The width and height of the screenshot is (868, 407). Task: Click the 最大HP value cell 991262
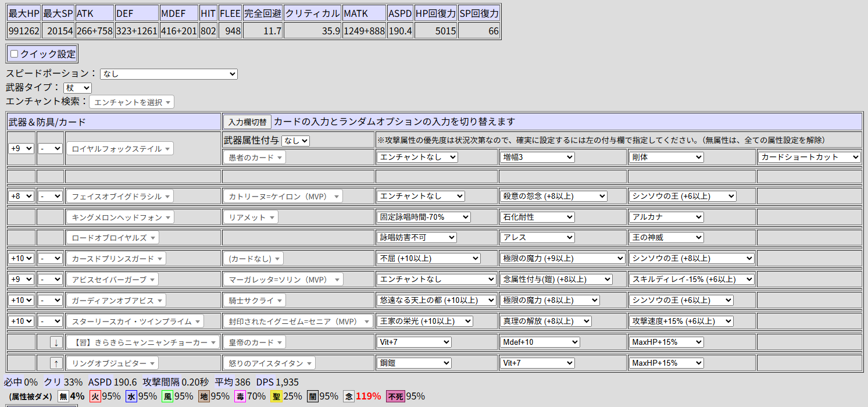pos(24,31)
